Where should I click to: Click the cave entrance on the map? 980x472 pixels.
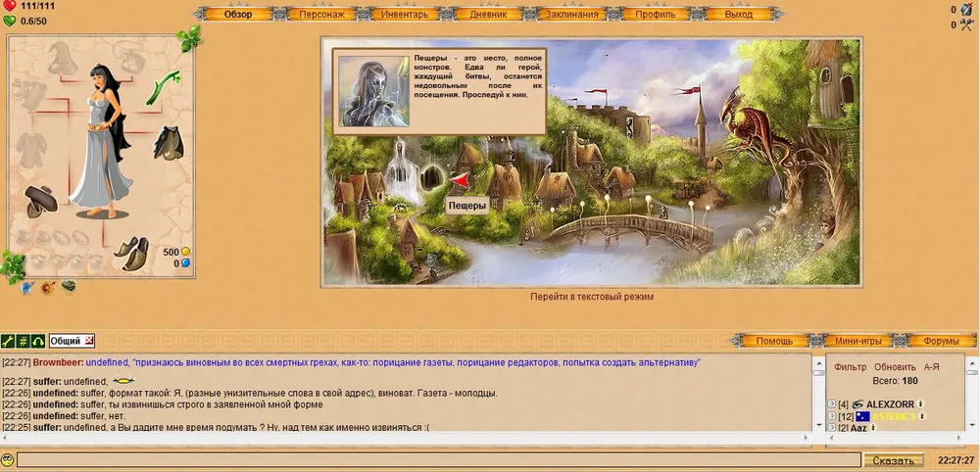pyautogui.click(x=431, y=178)
